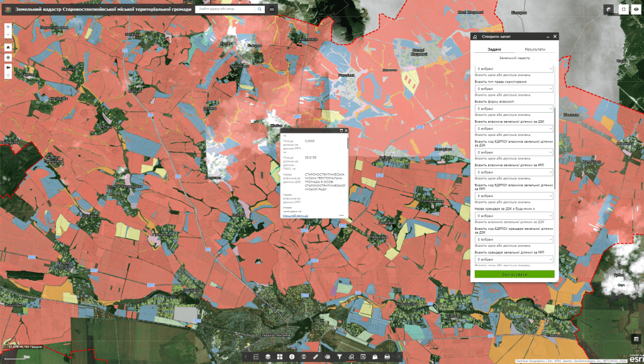The width and height of the screenshot is (644, 364).
Task: Minimize the Створити запит panel
Action: tap(548, 37)
